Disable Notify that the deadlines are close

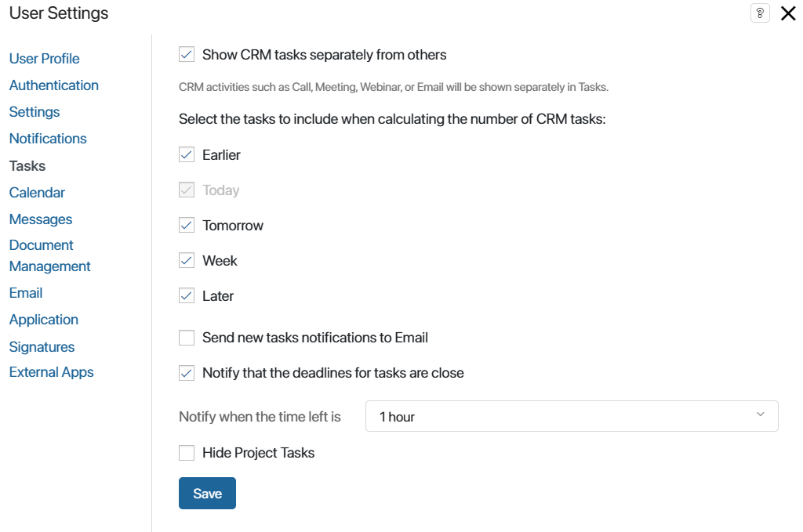click(x=187, y=373)
